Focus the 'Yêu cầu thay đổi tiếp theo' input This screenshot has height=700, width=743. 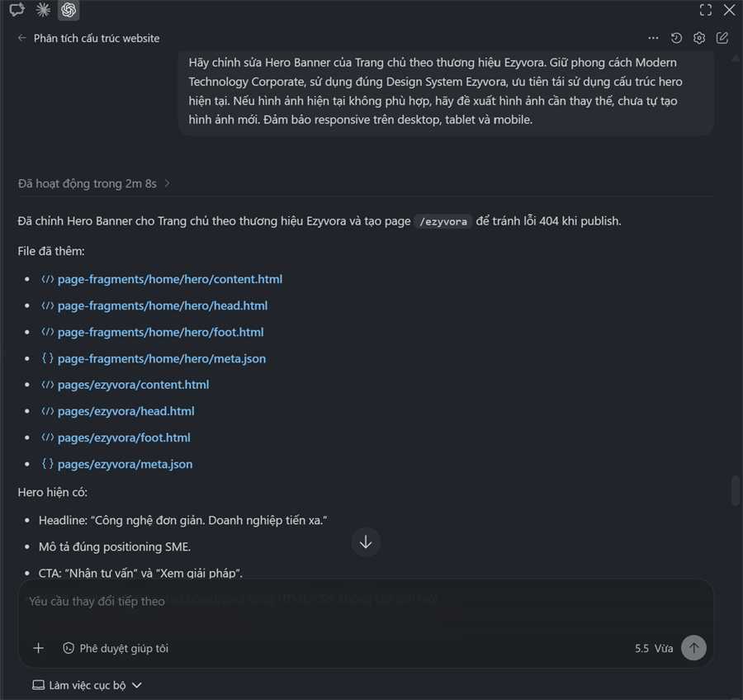pos(365,602)
